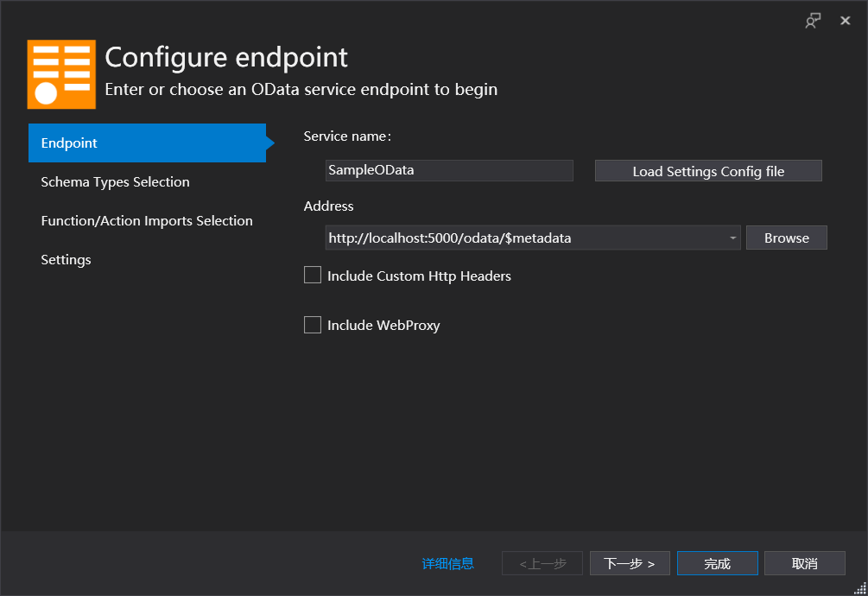Click the 'Configure endpoint' heading text
Screen dimensions: 868x596
(x=226, y=58)
